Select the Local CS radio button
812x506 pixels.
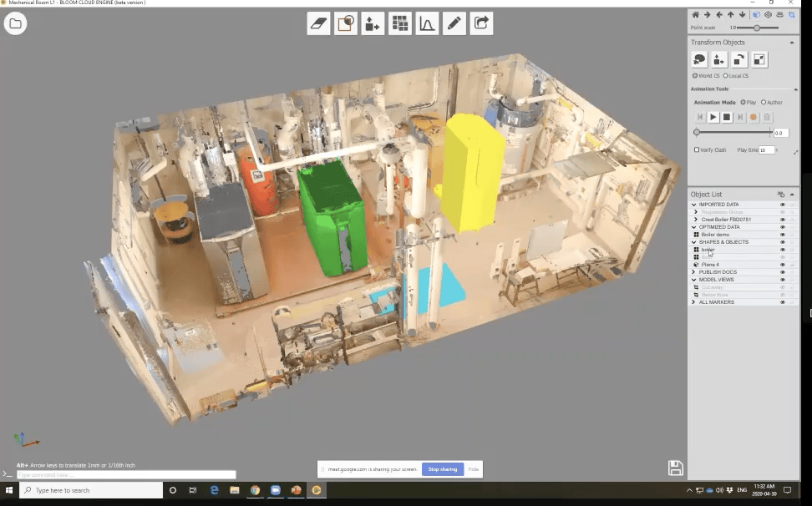coord(725,76)
